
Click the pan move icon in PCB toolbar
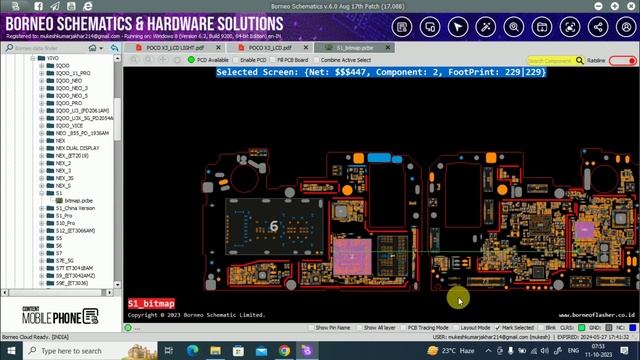pos(163,60)
